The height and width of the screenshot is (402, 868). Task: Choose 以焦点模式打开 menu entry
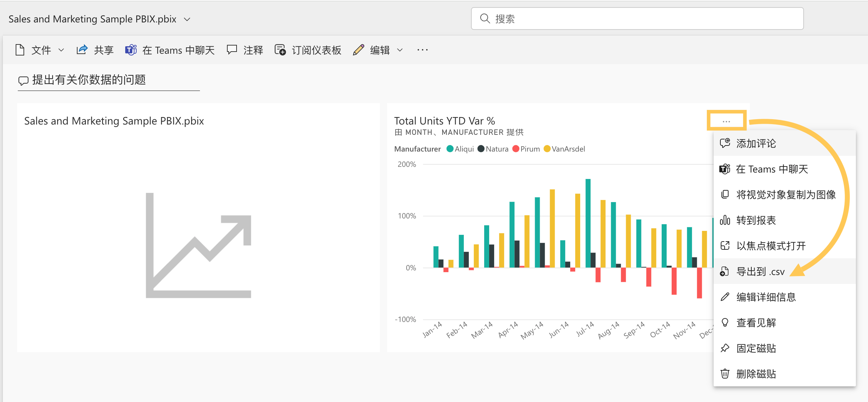(x=784, y=246)
